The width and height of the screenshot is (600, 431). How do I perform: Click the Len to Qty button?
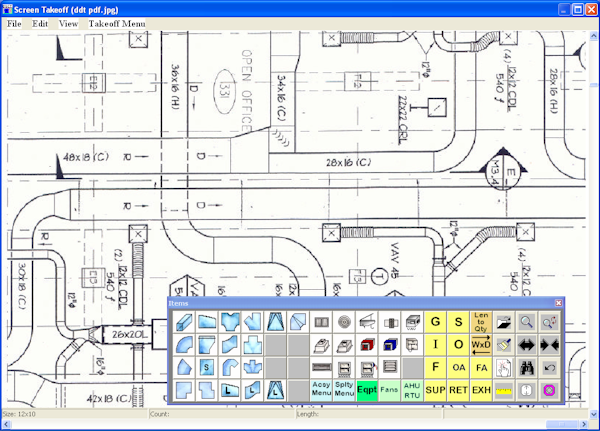tap(481, 322)
